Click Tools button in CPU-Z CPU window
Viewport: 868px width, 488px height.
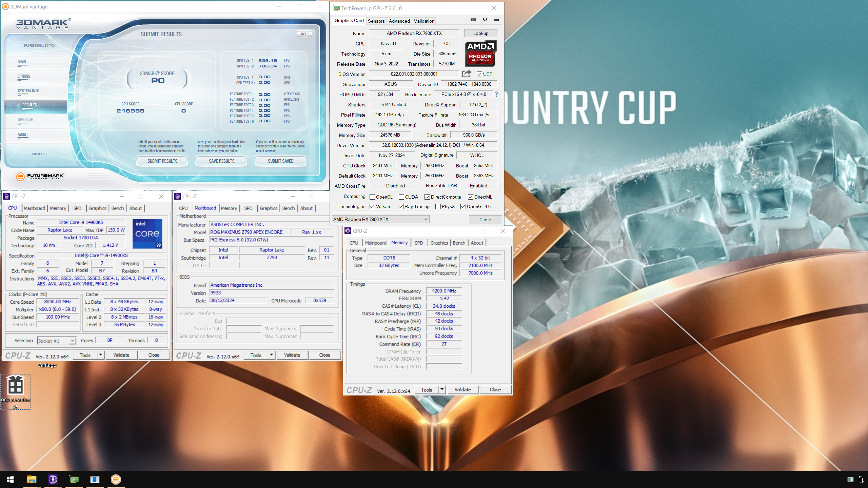tap(85, 355)
